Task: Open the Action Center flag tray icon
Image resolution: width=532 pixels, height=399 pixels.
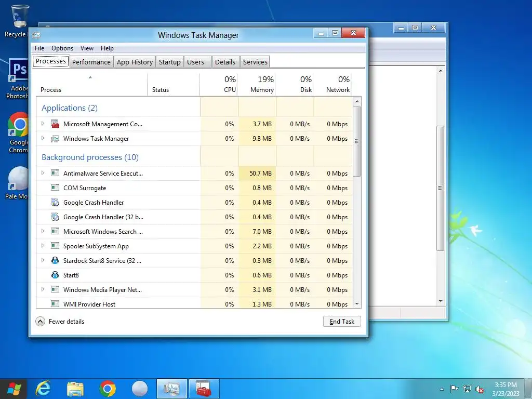Action: 454,389
